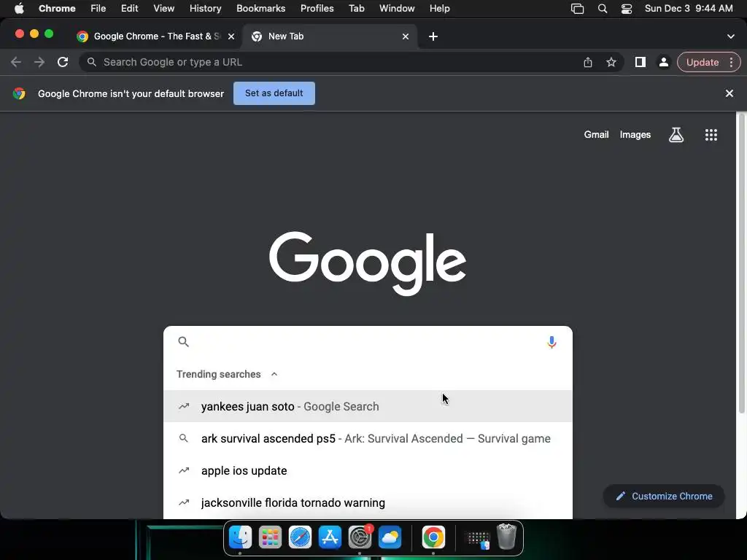This screenshot has height=560, width=747.
Task: Open the Images link
Action: click(x=635, y=135)
